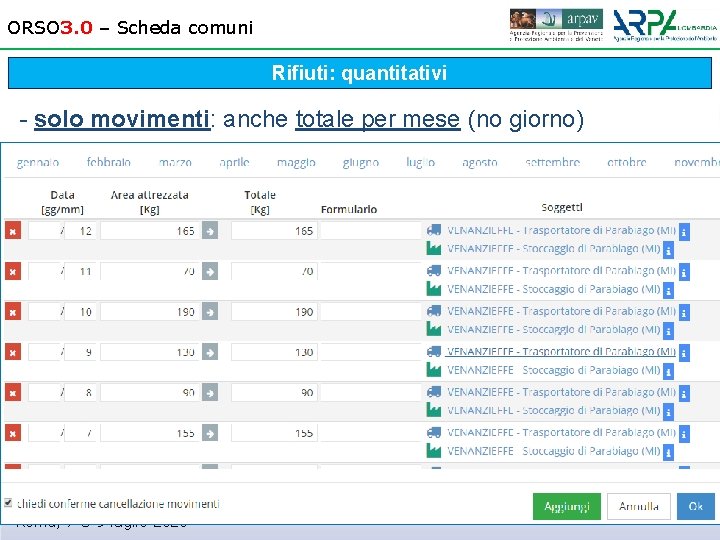Switch to the gennaio tab
This screenshot has height=540, width=720.
click(38, 162)
